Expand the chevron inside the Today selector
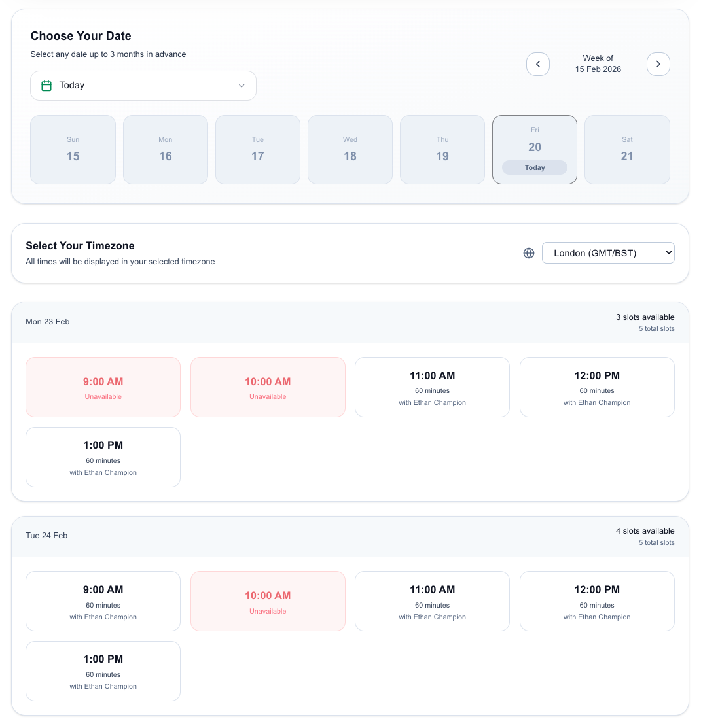Screen dimensions: 701x728 pyautogui.click(x=241, y=86)
